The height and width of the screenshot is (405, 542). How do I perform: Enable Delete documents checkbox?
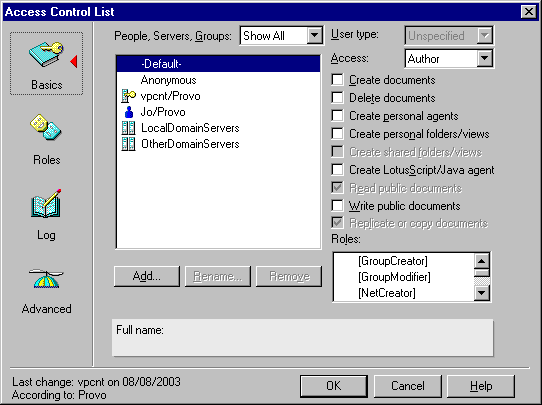(337, 98)
